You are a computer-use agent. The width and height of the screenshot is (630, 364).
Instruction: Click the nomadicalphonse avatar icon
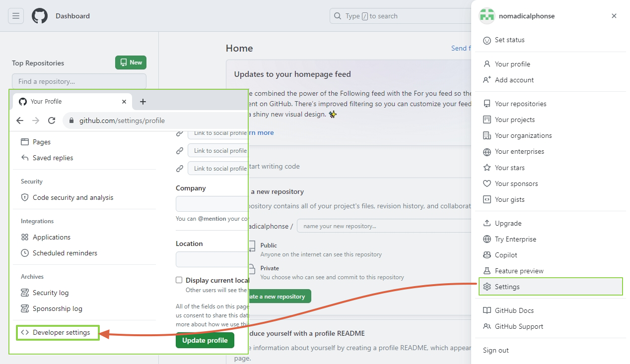click(487, 16)
